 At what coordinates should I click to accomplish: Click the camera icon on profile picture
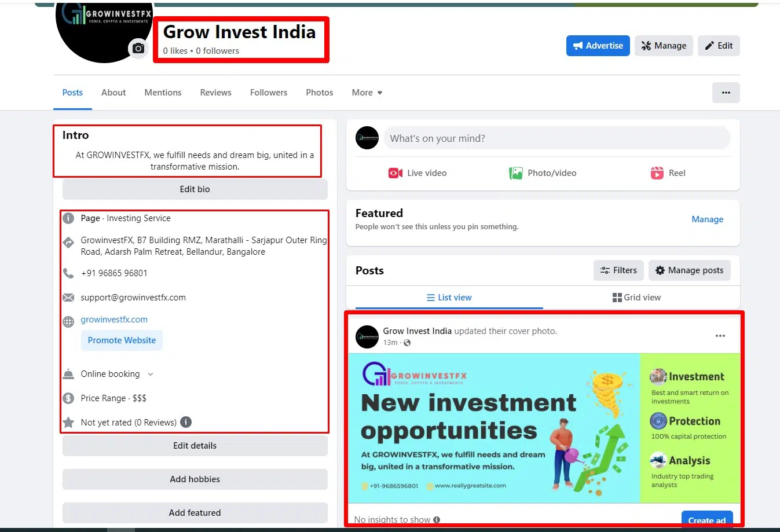click(x=138, y=49)
